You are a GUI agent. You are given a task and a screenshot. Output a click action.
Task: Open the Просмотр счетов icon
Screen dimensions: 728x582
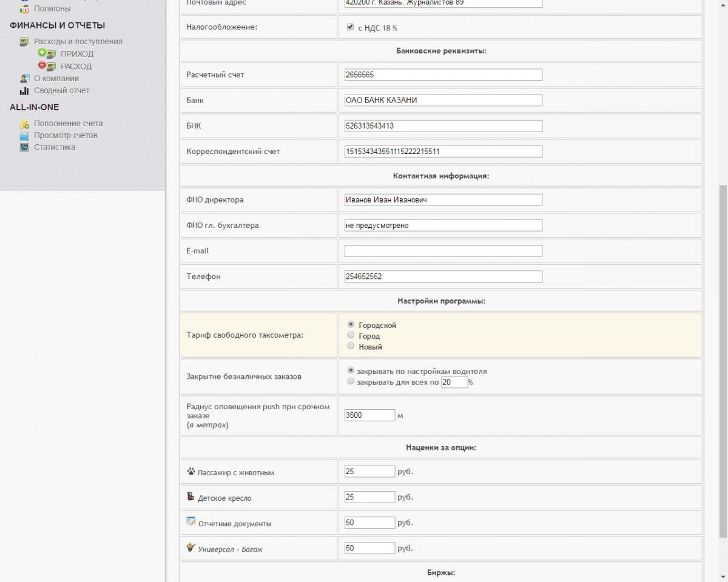pos(24,135)
